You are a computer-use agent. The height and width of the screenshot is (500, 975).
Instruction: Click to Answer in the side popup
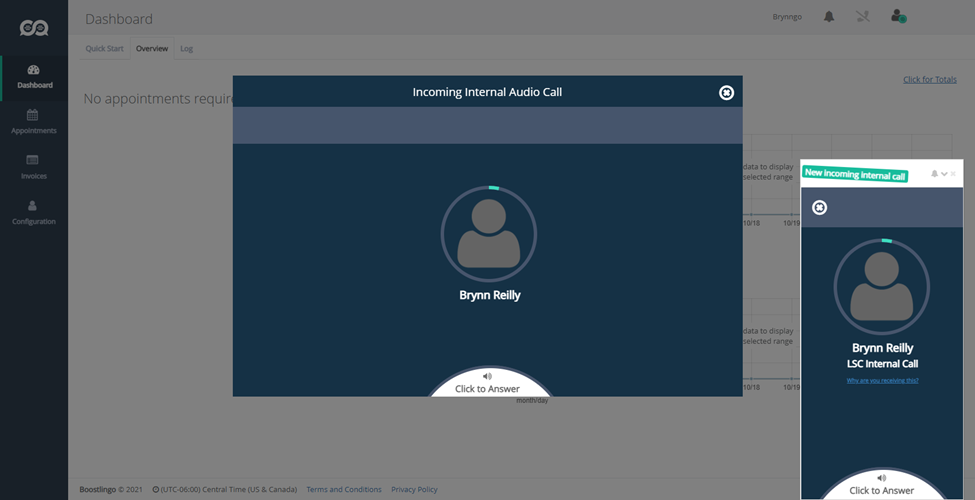click(882, 485)
